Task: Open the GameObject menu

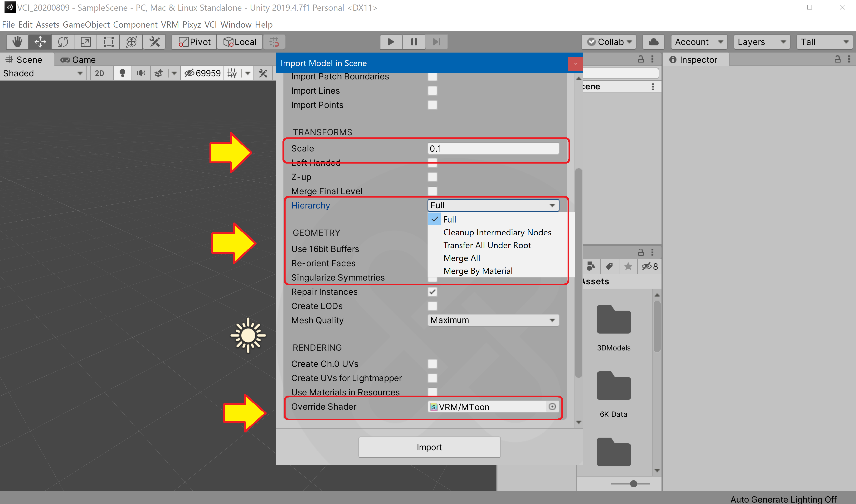Action: (86, 24)
